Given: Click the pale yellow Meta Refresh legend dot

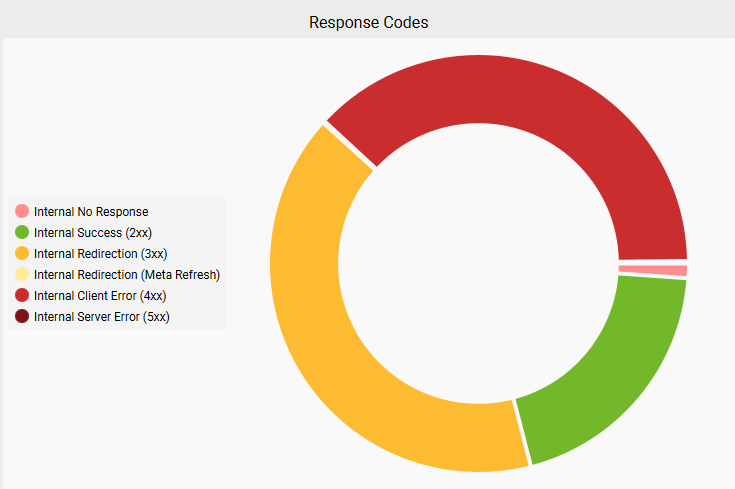Looking at the screenshot, I should [x=22, y=275].
